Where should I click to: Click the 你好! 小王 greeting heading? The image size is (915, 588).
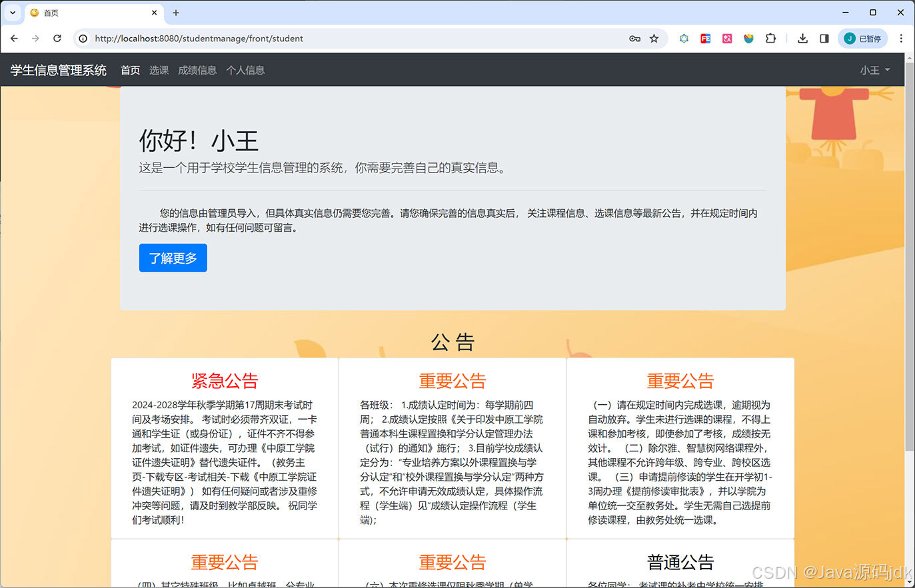pyautogui.click(x=199, y=141)
